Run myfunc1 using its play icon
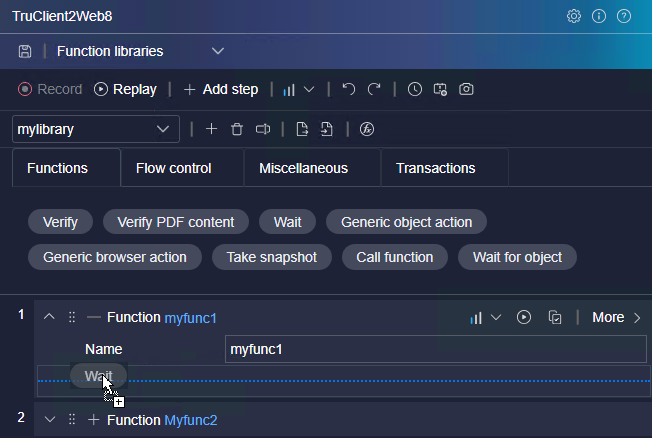Viewport: 652px width, 438px height. point(524,317)
